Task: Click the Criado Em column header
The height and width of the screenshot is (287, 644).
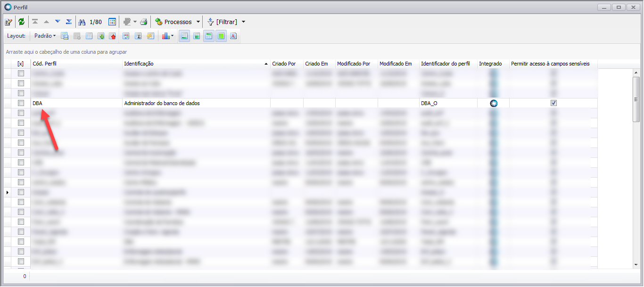Action: tap(319, 64)
